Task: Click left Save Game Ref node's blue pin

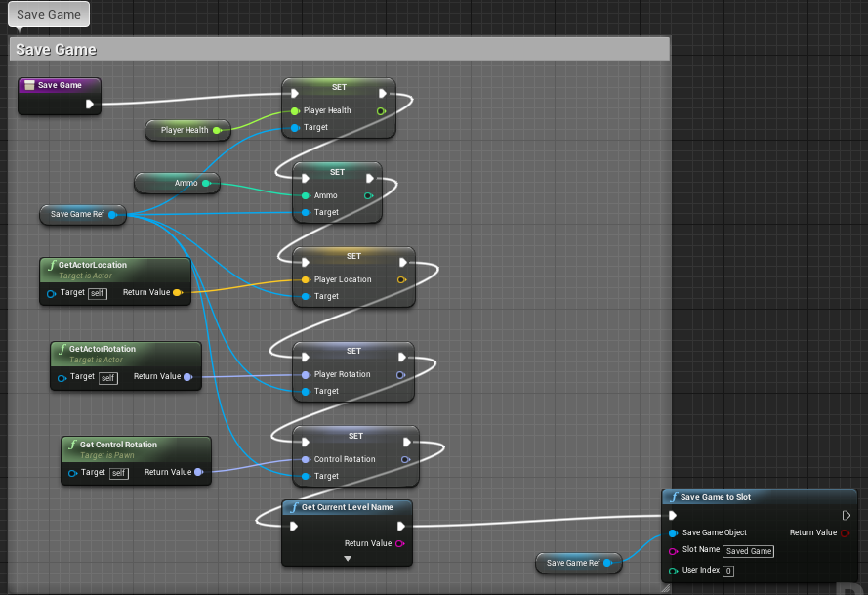Action: pyautogui.click(x=112, y=214)
